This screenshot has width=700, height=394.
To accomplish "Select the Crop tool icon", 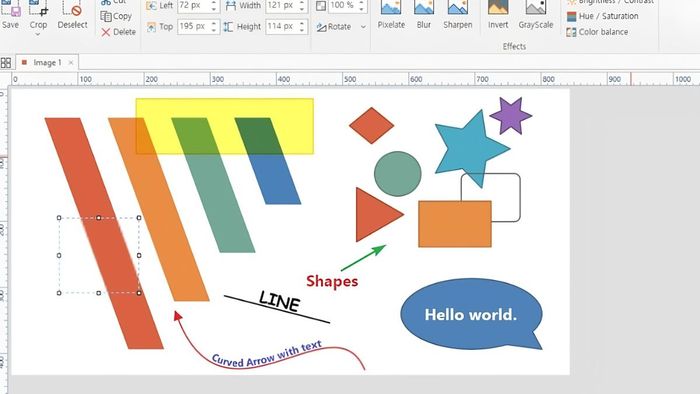I will pos(38,9).
